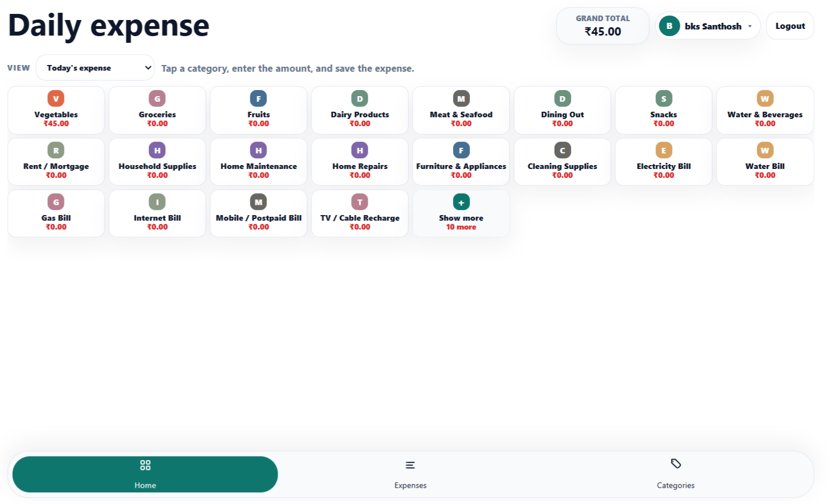Click the Home Repairs label
The image size is (831, 504).
pyautogui.click(x=359, y=166)
